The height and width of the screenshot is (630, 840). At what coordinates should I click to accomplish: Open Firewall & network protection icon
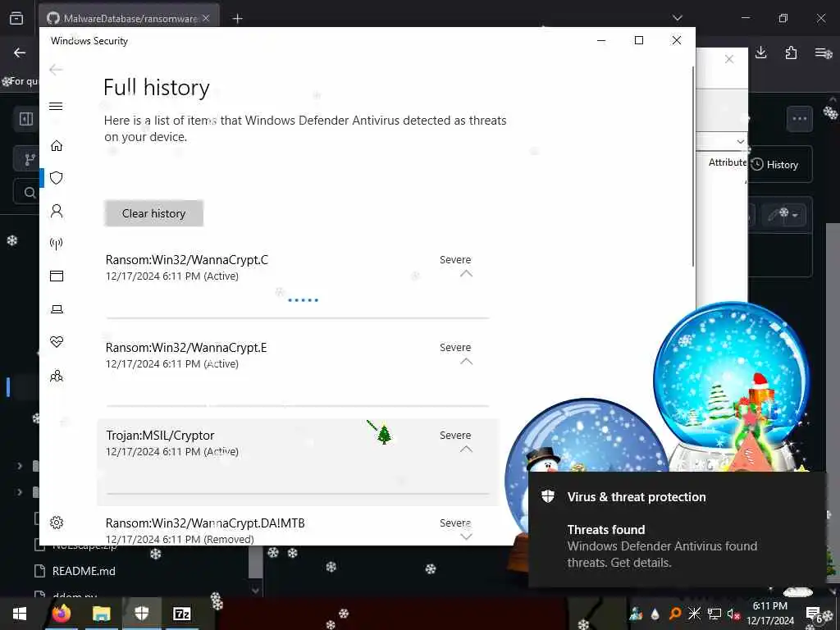[57, 244]
